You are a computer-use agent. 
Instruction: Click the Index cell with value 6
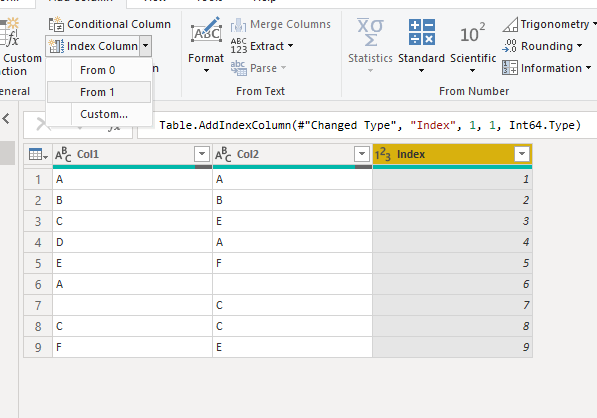tap(452, 284)
